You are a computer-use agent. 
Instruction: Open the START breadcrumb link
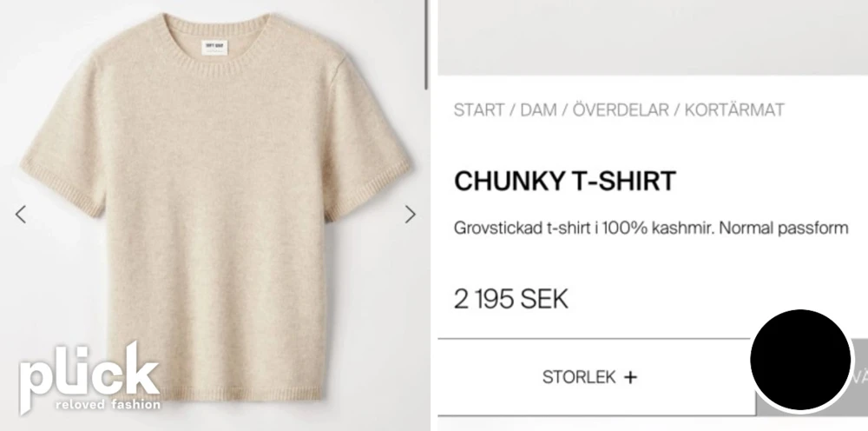pos(479,109)
